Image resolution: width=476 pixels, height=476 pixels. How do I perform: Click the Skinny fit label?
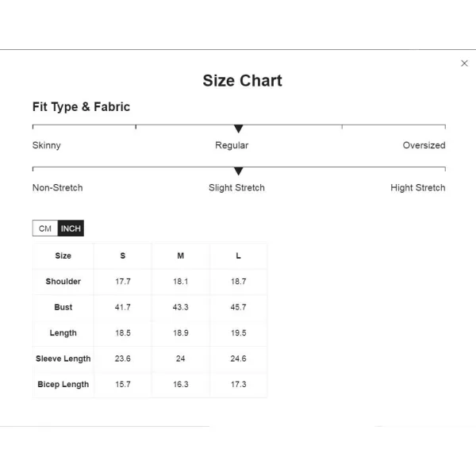47,145
